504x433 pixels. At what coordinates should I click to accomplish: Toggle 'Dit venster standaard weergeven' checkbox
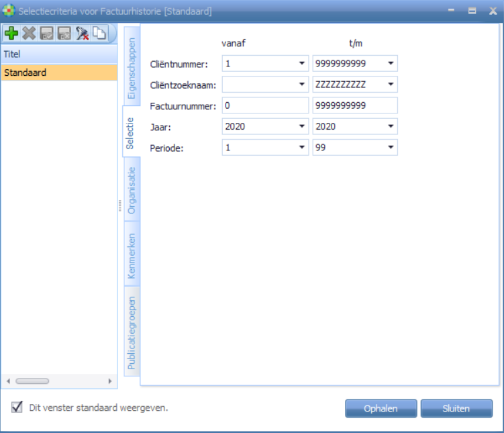[x=17, y=407]
